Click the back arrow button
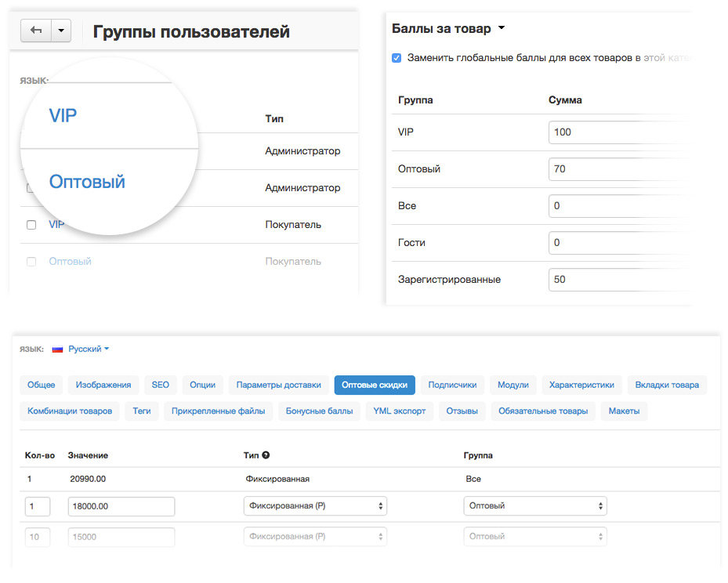Screen dimensions: 728x583 pyautogui.click(x=36, y=31)
